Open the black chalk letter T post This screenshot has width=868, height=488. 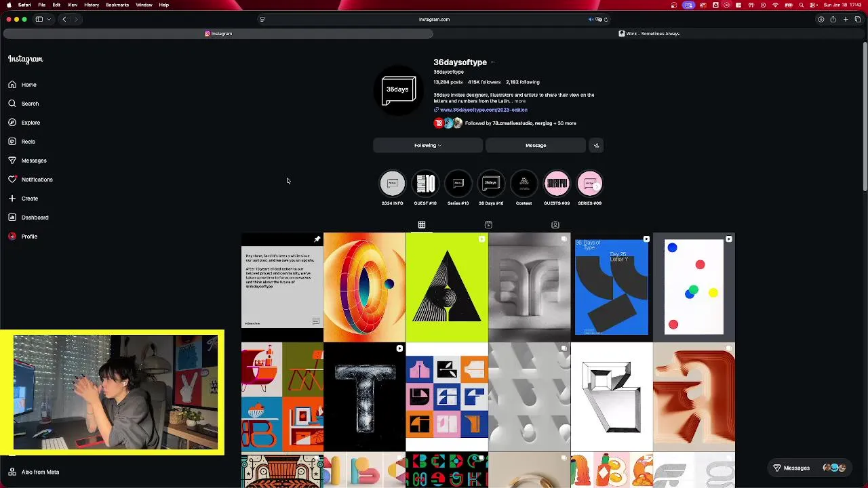[365, 397]
